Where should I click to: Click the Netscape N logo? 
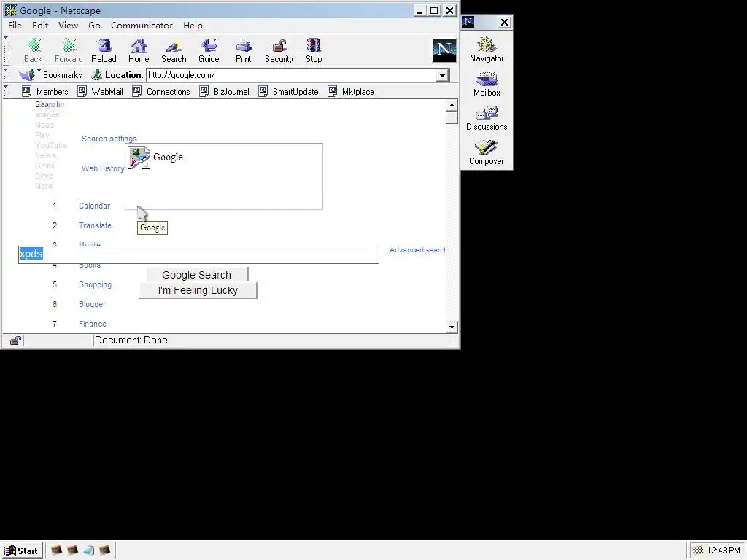click(x=444, y=50)
